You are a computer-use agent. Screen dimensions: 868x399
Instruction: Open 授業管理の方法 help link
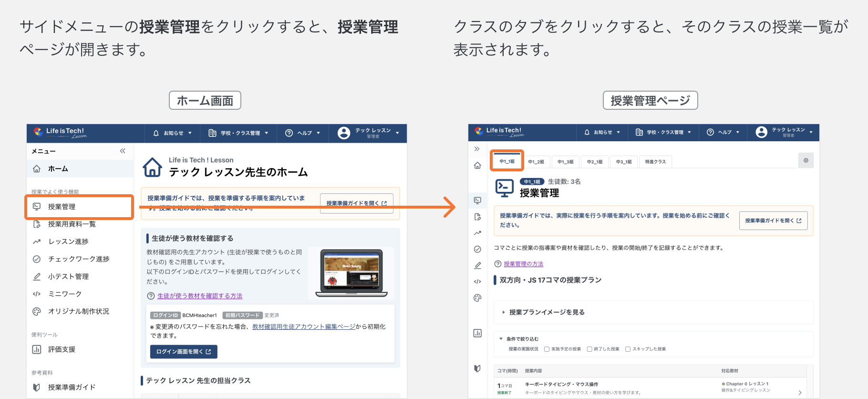coord(523,264)
